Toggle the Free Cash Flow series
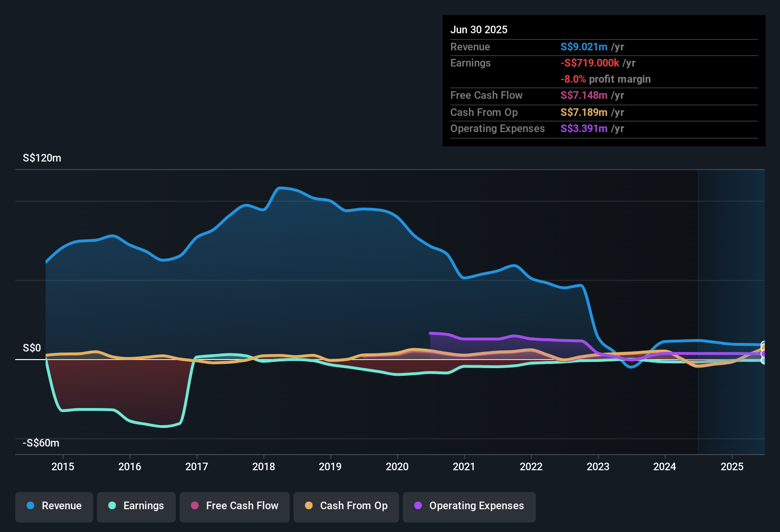The height and width of the screenshot is (532, 780). tap(235, 506)
